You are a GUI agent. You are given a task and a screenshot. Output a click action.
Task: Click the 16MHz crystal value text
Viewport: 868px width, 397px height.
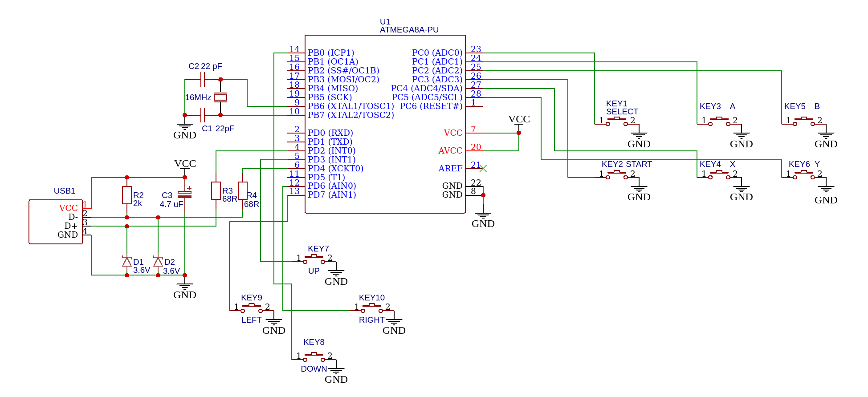click(198, 97)
